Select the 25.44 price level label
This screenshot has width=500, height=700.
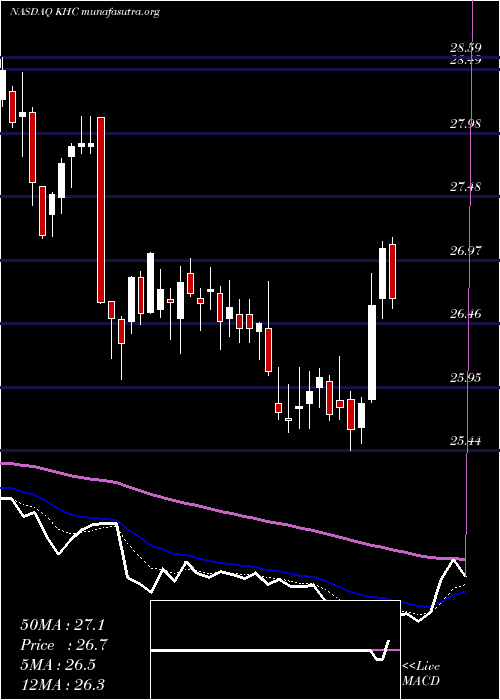(465, 442)
